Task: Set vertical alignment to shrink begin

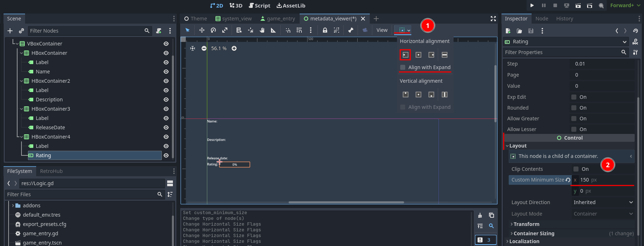Action: tap(406, 95)
